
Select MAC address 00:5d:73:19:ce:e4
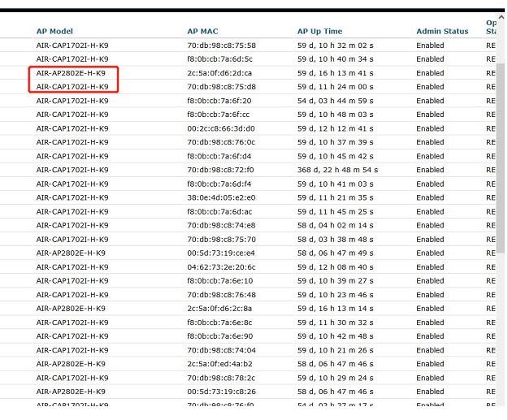coord(221,253)
